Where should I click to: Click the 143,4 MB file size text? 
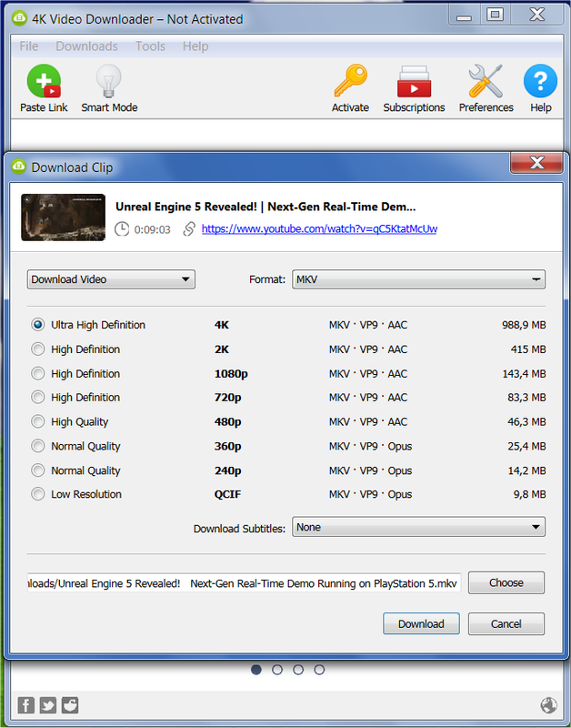click(x=524, y=374)
